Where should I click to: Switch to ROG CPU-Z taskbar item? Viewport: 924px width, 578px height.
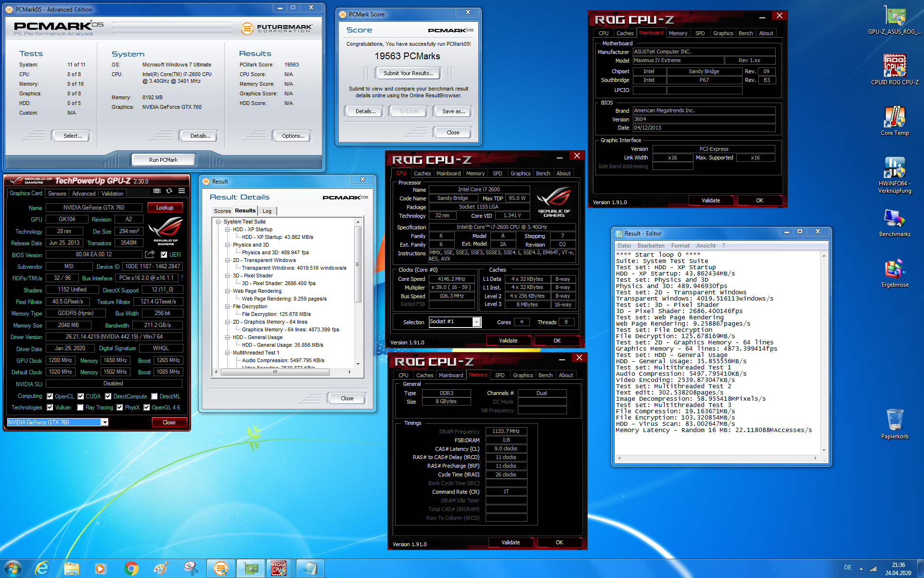tap(279, 568)
